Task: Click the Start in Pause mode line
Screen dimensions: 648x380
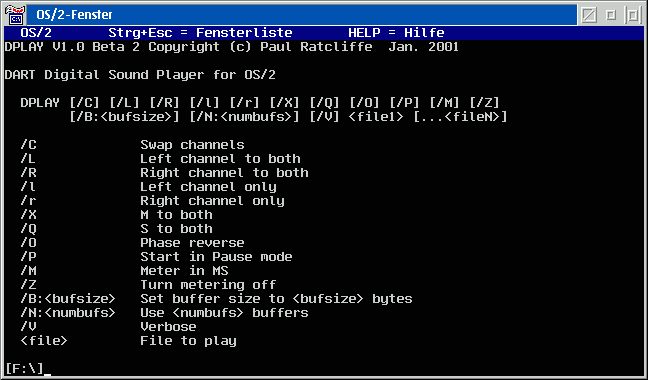Action: tap(156, 257)
